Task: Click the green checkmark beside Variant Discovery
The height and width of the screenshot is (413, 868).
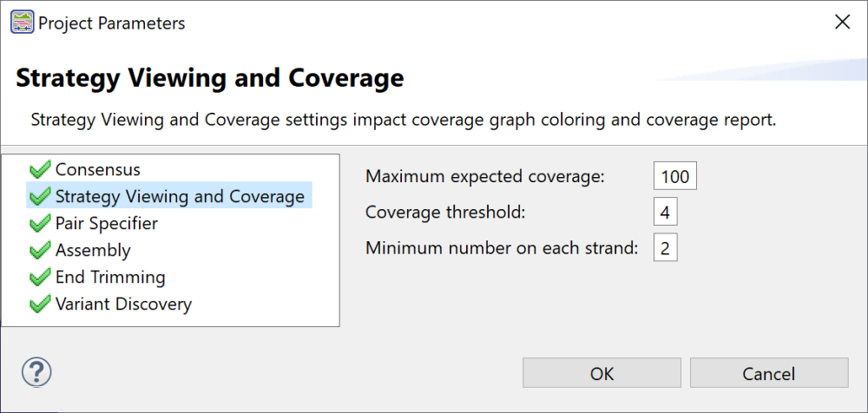Action: pyautogui.click(x=40, y=305)
